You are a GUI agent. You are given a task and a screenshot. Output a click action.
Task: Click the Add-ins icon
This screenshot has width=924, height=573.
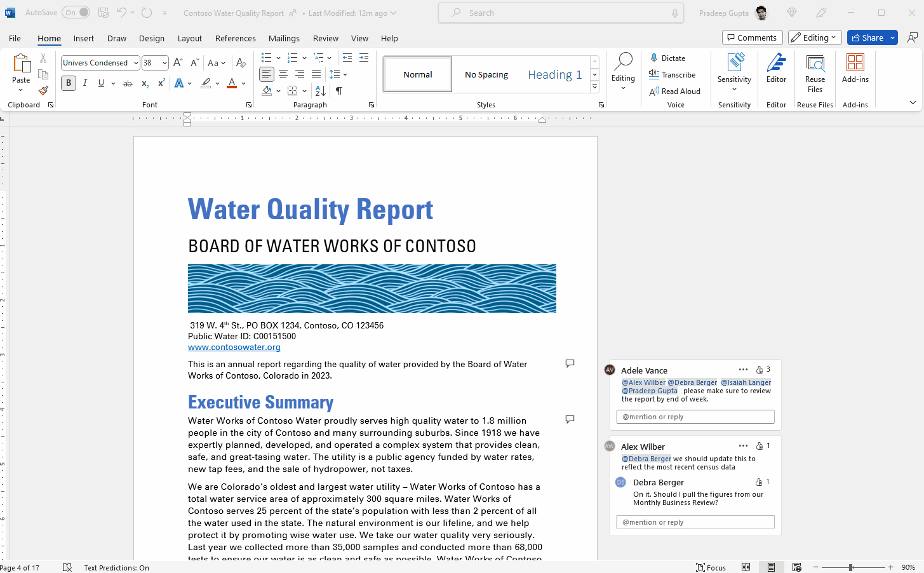855,69
